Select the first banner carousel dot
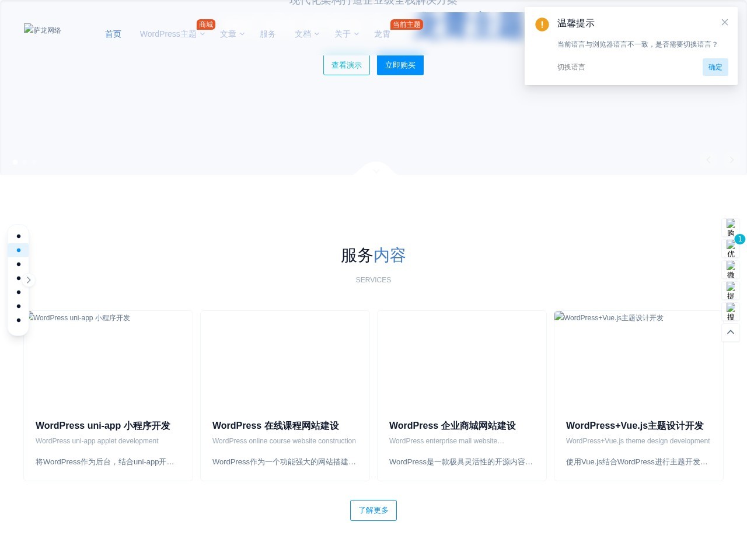Screen dimensions: 747x560 click(x=15, y=162)
